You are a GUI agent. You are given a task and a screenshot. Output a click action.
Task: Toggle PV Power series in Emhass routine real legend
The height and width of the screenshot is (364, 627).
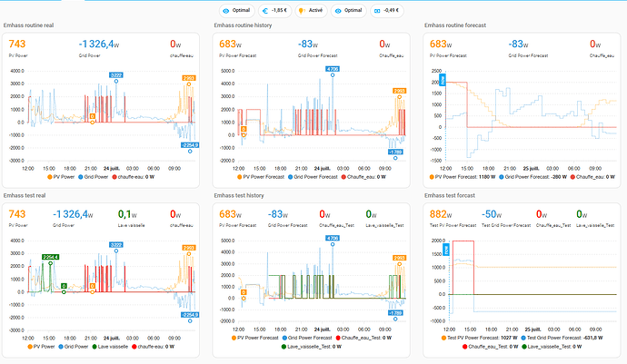pyautogui.click(x=61, y=177)
